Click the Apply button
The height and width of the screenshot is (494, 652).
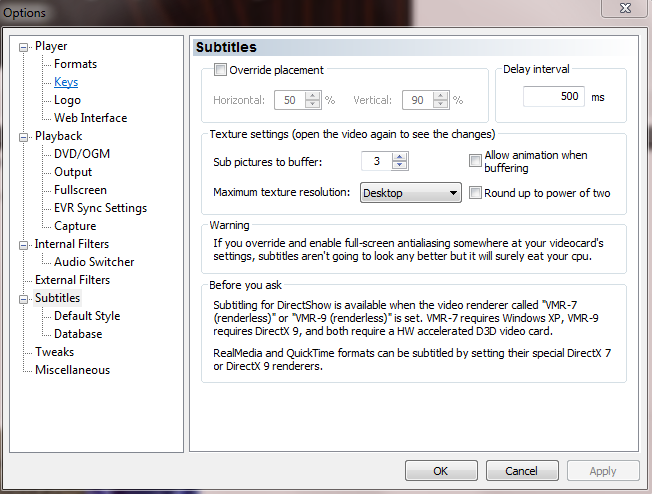click(x=603, y=471)
